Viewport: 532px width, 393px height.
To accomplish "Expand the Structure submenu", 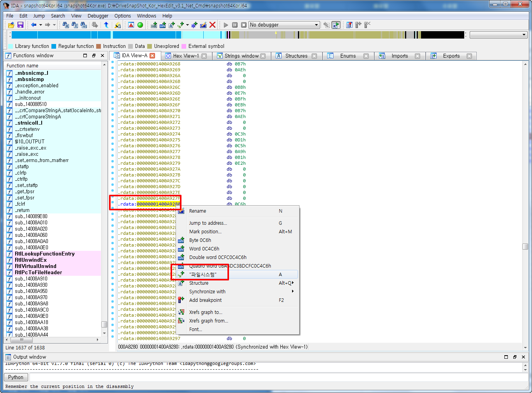I will (238, 283).
